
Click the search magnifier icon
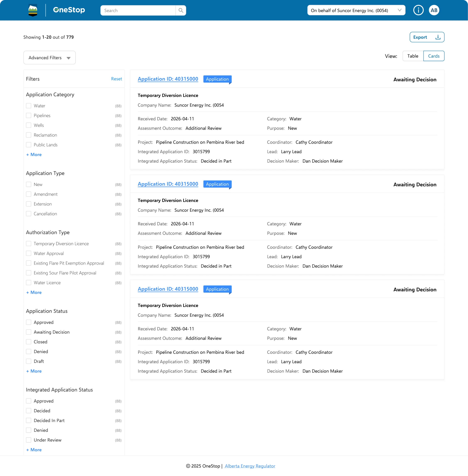pyautogui.click(x=181, y=10)
